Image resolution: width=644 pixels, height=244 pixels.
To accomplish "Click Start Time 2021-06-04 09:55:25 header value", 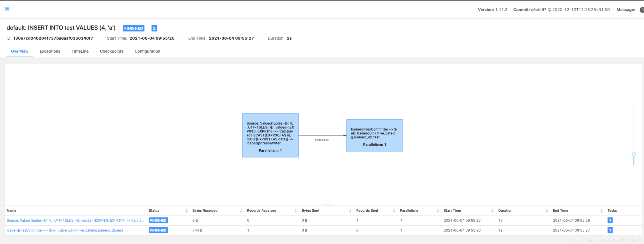I will click(152, 38).
